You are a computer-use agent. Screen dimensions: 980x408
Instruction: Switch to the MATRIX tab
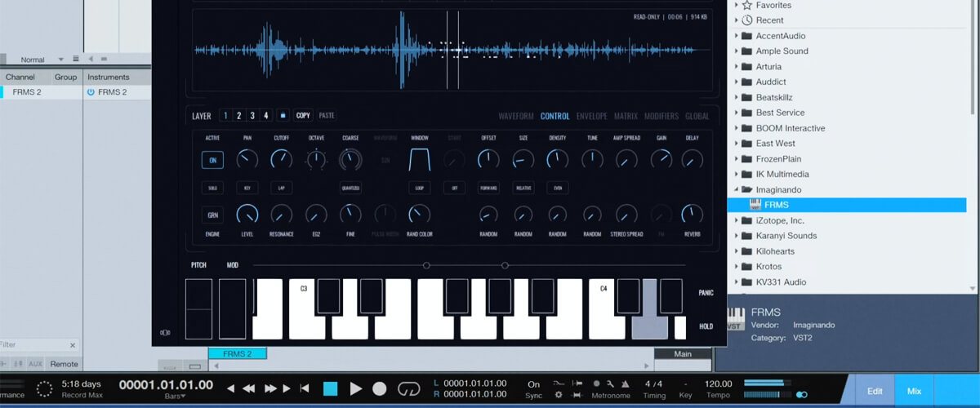pyautogui.click(x=626, y=116)
